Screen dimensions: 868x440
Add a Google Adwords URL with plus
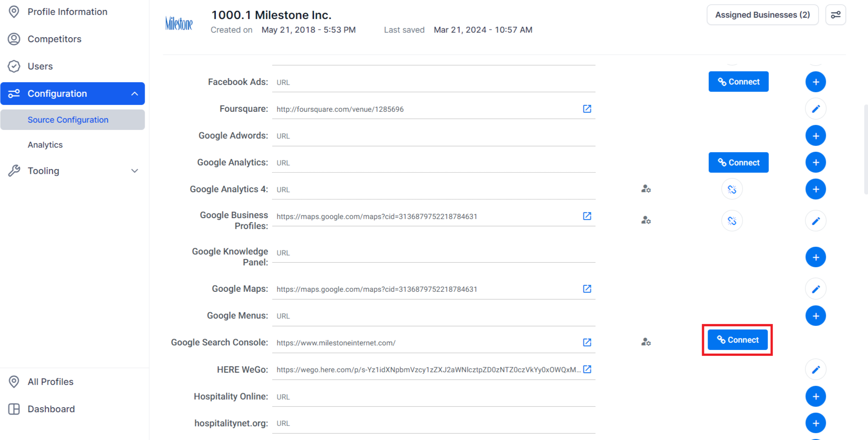[816, 135]
